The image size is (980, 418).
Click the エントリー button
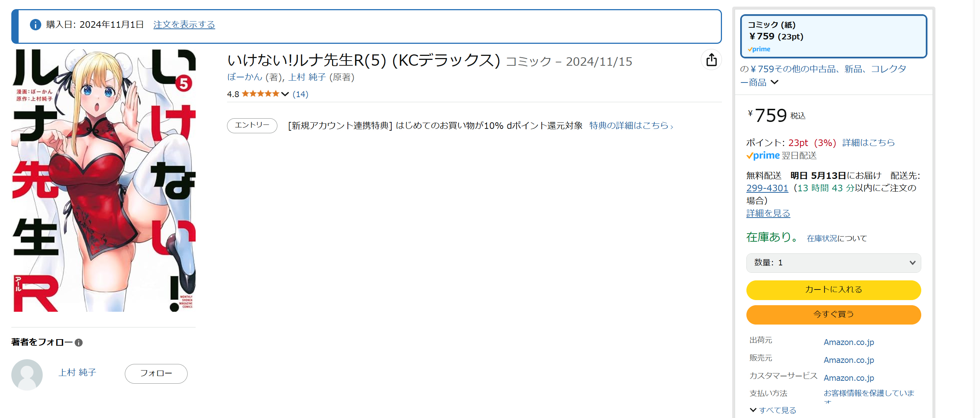pyautogui.click(x=252, y=126)
